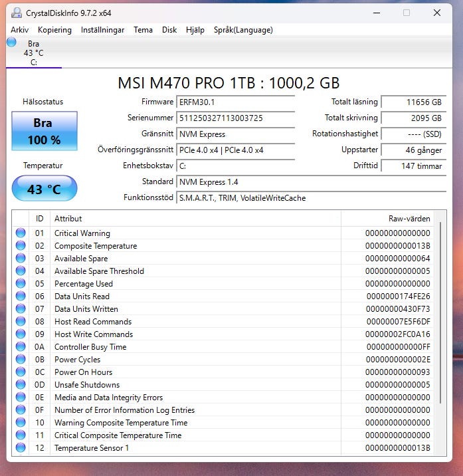
Task: Click status orb for Critical Warning row
Action: click(x=21, y=233)
